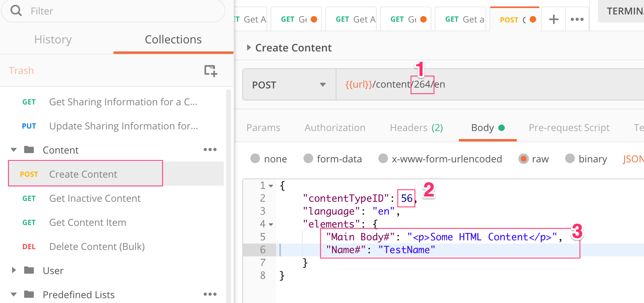
Task: Click the User folder icon
Action: coord(29,270)
